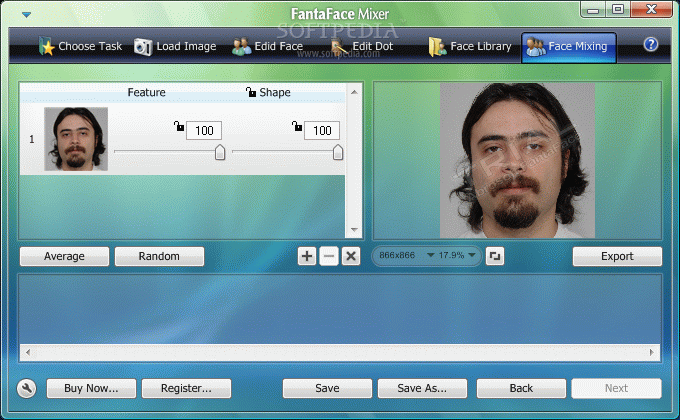Toggle the Shape column header lock

coord(251,92)
